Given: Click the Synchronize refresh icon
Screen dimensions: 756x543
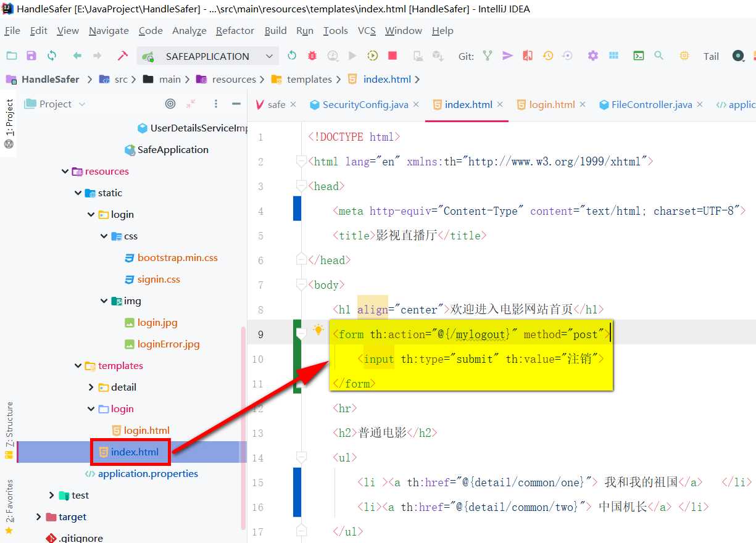Looking at the screenshot, I should 52,56.
